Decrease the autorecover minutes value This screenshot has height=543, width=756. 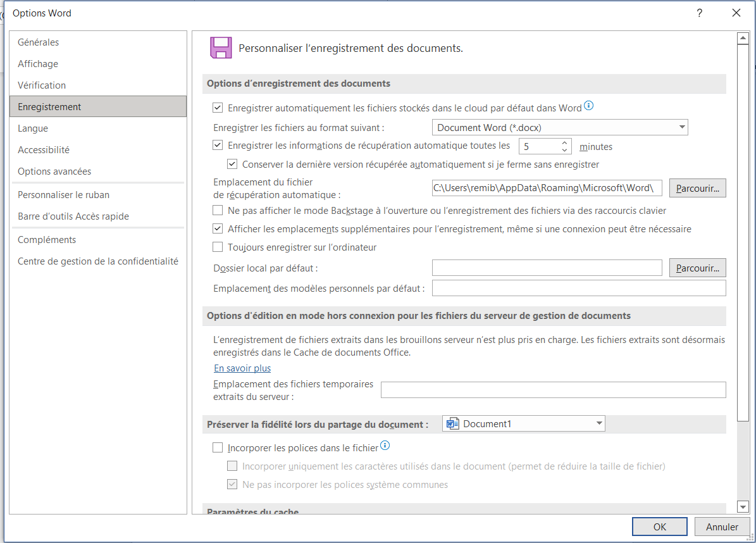click(564, 150)
